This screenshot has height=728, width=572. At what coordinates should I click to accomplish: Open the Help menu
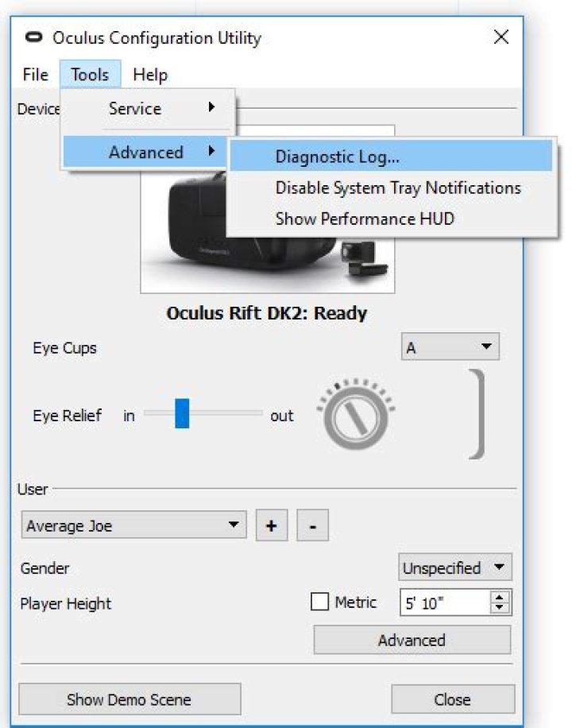tap(150, 74)
